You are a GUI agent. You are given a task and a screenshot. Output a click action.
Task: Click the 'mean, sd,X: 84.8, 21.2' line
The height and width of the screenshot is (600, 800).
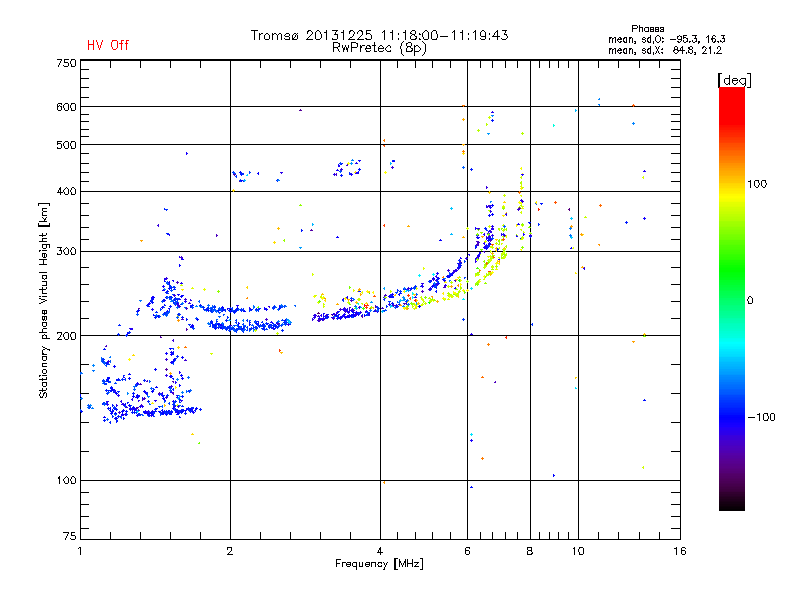665,51
